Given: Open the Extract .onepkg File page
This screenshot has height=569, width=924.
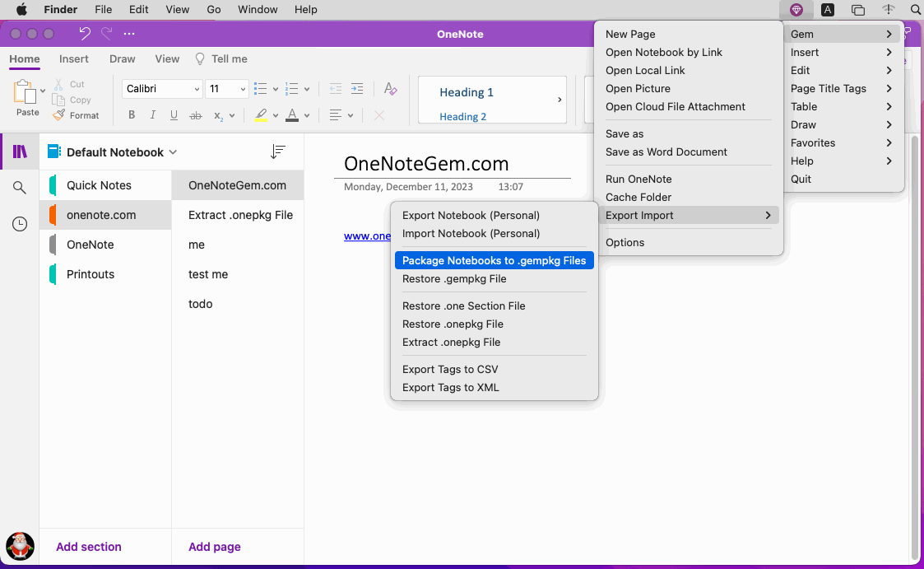Looking at the screenshot, I should pos(238,215).
